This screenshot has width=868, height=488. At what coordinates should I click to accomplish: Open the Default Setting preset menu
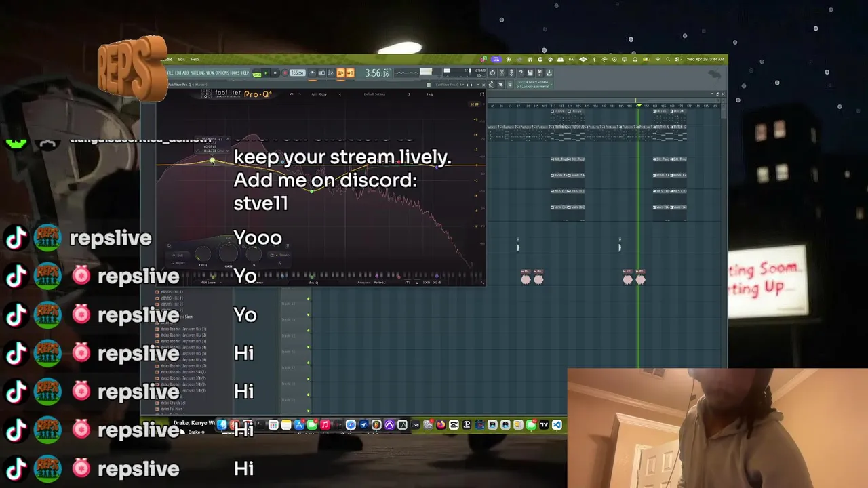(x=374, y=94)
